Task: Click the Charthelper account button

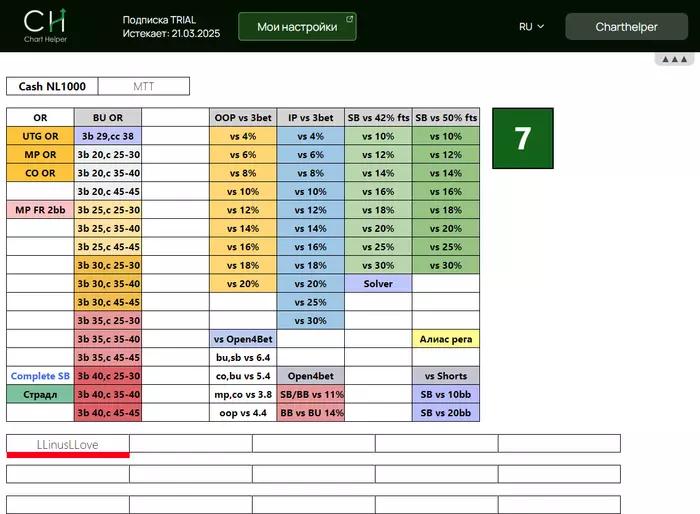Action: tap(626, 27)
